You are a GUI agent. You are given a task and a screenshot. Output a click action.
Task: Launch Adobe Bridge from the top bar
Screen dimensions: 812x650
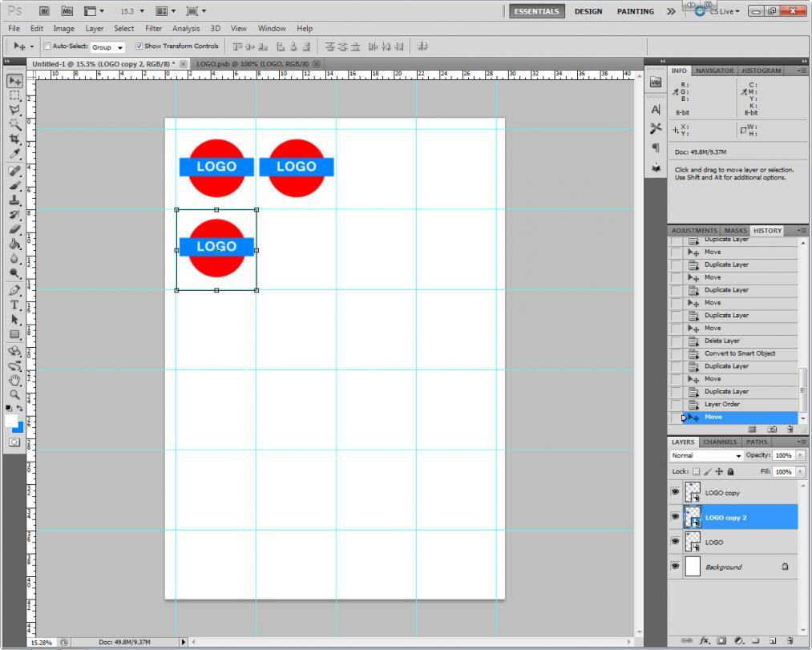(44, 11)
